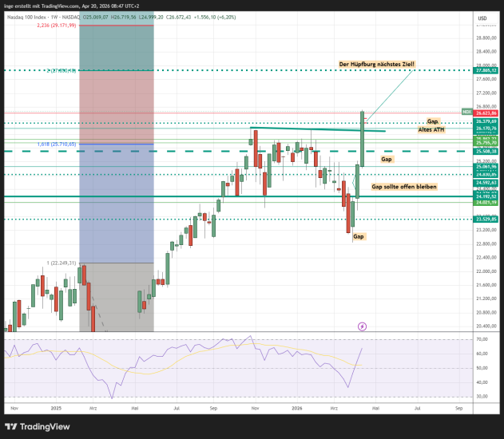Open the USD currency selector
504x439 pixels.
pyautogui.click(x=482, y=18)
